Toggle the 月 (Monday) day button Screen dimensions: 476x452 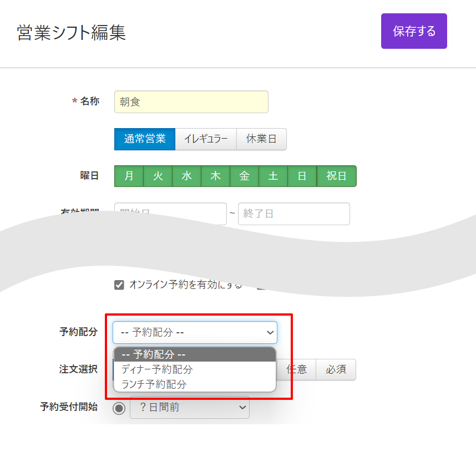point(129,176)
